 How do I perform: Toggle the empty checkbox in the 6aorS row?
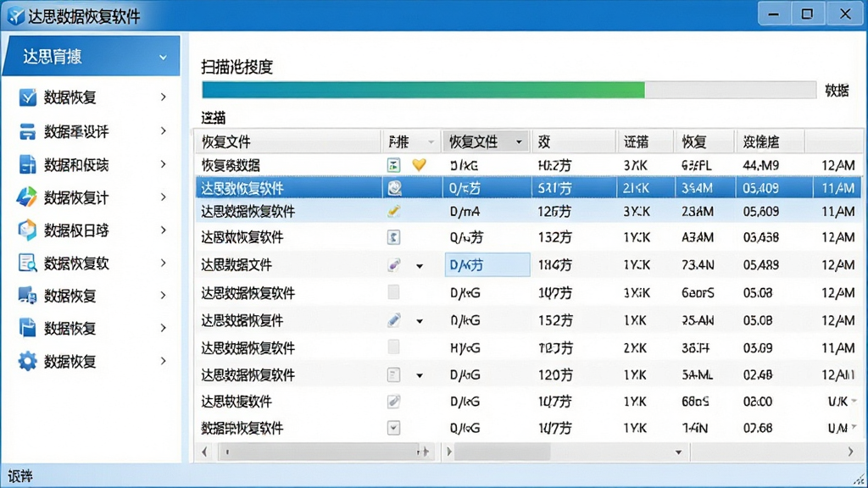point(393,292)
